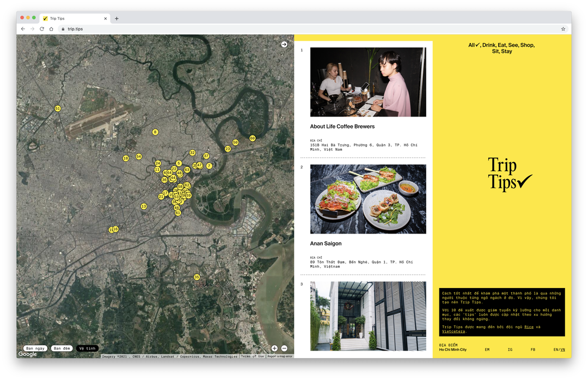
Task: Select map marker number 54
Action: click(139, 156)
